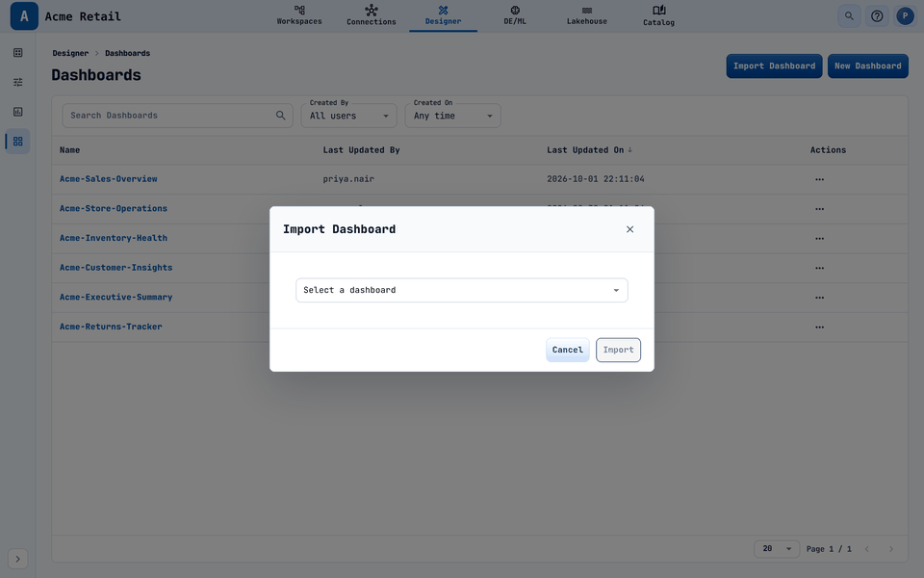
Task: Click the Acme Retail logo icon
Action: 24,16
